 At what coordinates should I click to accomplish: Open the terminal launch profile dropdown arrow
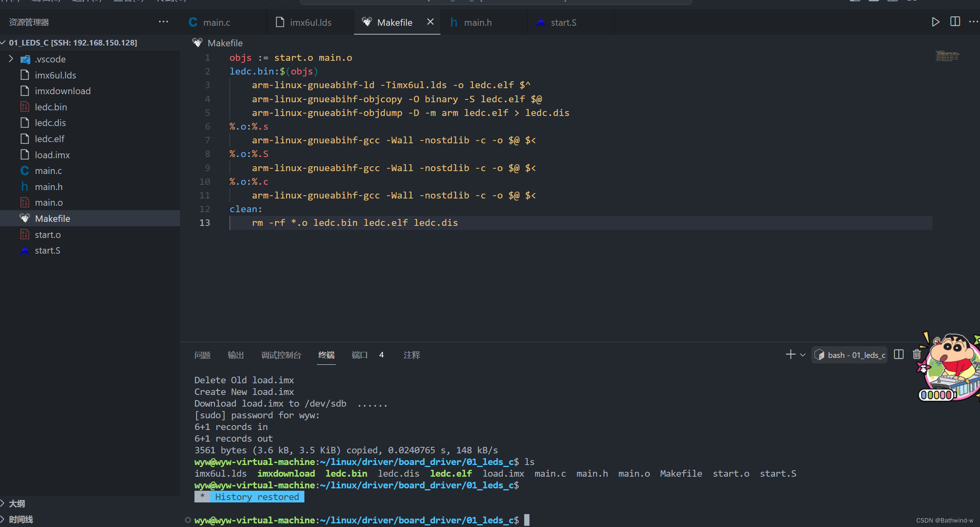click(x=802, y=355)
